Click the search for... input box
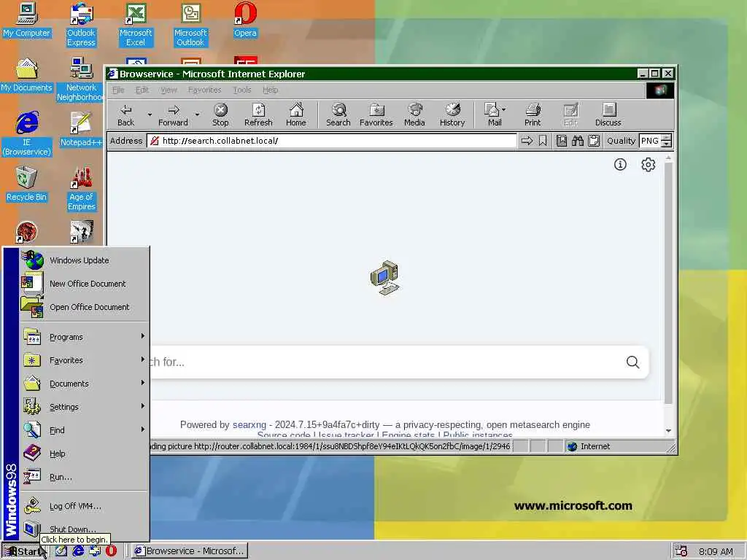Viewport: 747px width, 560px height. coord(386,362)
